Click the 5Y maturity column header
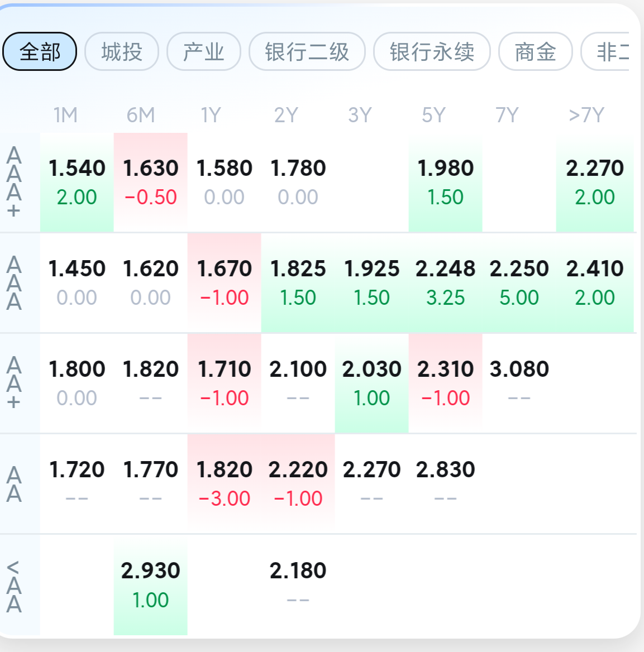Image resolution: width=644 pixels, height=652 pixels. pos(433,115)
